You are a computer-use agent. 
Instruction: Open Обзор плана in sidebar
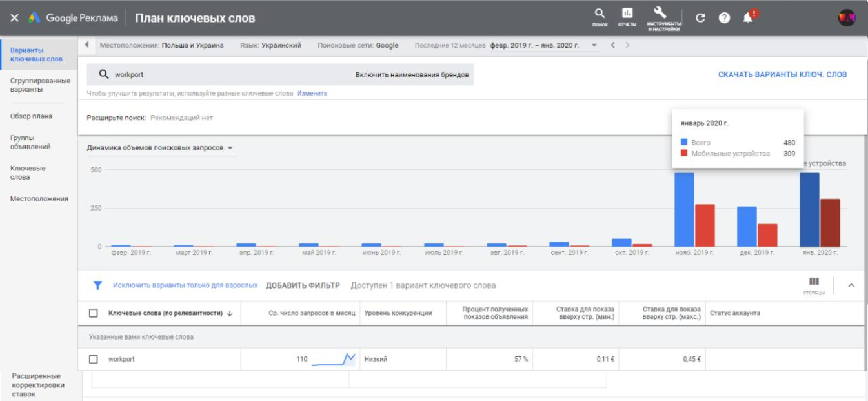coord(31,116)
